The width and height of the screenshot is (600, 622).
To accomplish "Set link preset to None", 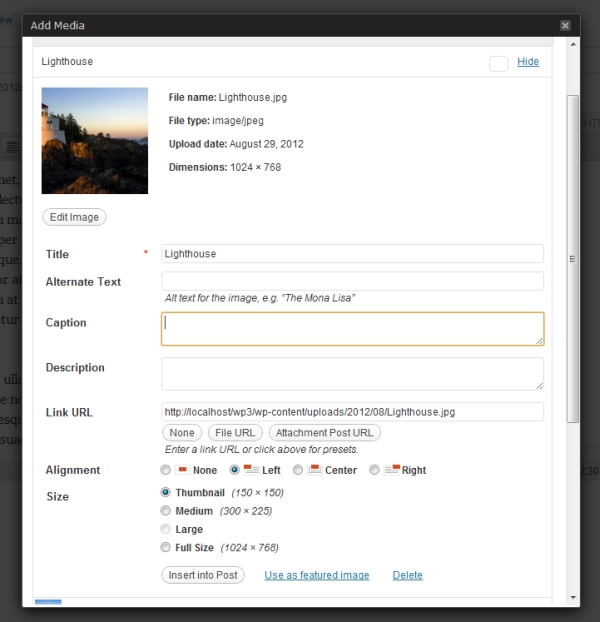I will [x=182, y=432].
